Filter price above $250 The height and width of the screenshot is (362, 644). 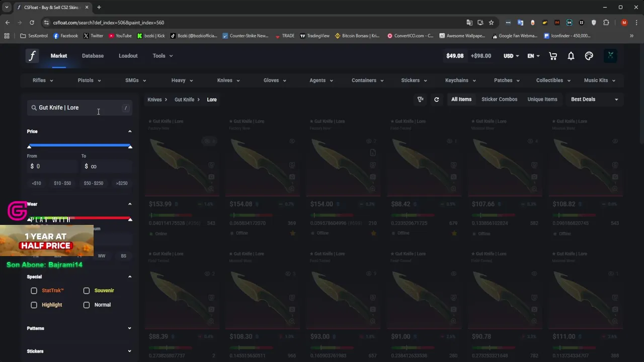tap(122, 183)
